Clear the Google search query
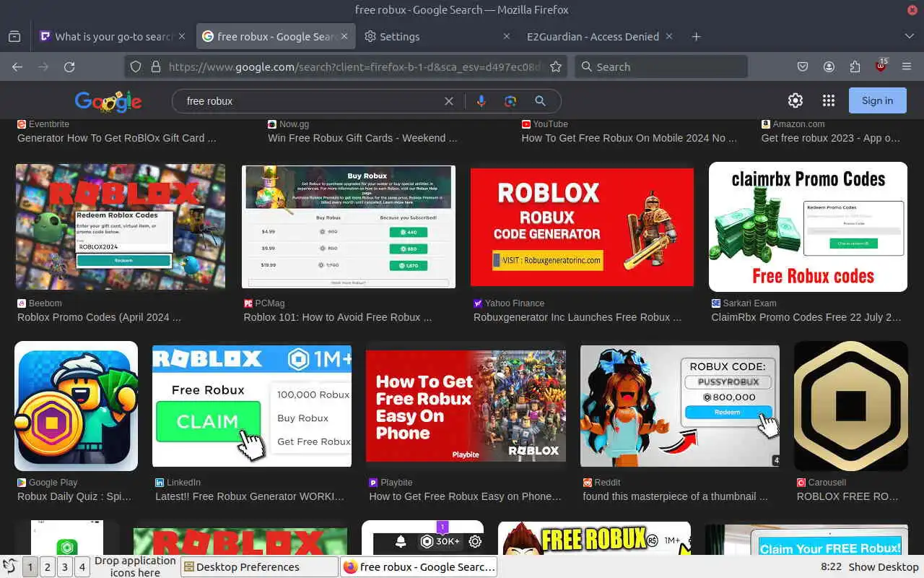This screenshot has height=578, width=924. point(449,101)
